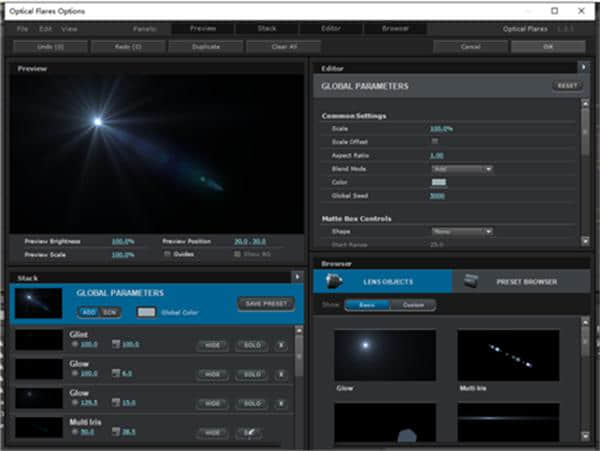Click the Glint brightness icon
The width and height of the screenshot is (600, 451).
(73, 344)
